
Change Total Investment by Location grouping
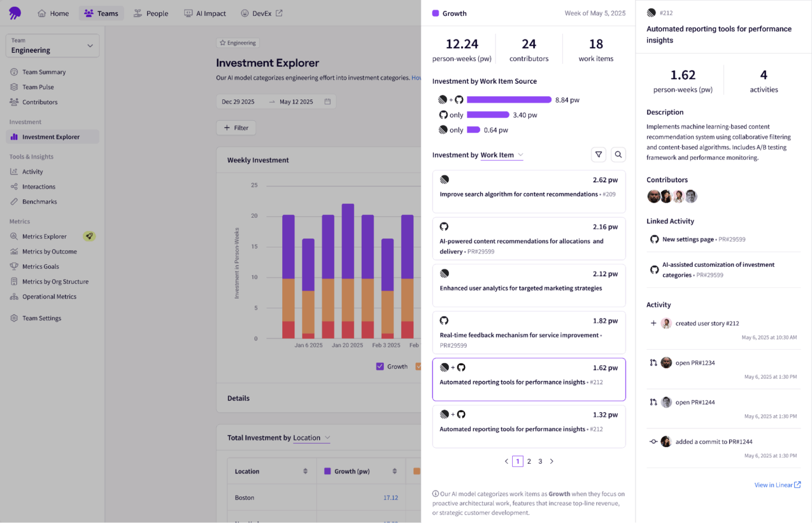[x=311, y=437]
